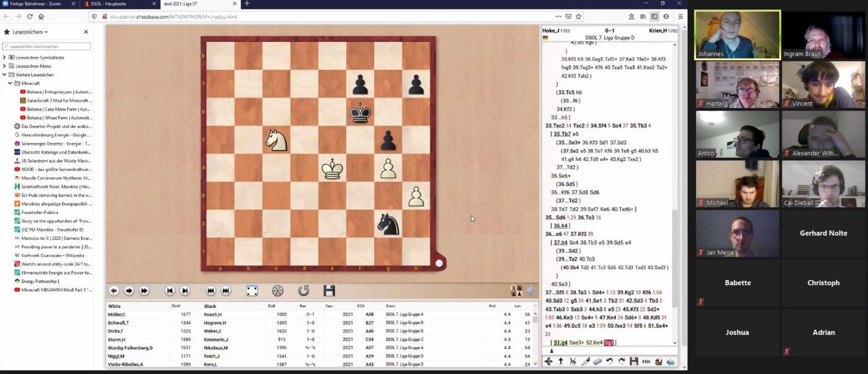This screenshot has height=374, width=868.
Task: Toggle fullscreen board view
Action: [x=252, y=291]
